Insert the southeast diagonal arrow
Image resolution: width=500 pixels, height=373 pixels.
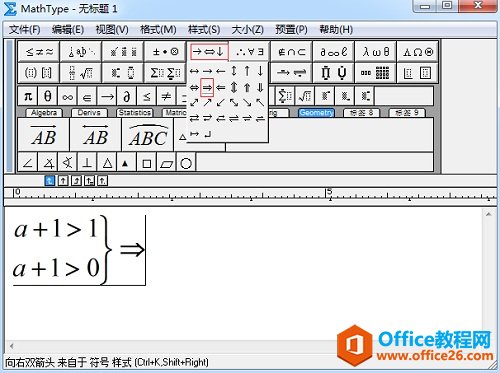(247, 103)
